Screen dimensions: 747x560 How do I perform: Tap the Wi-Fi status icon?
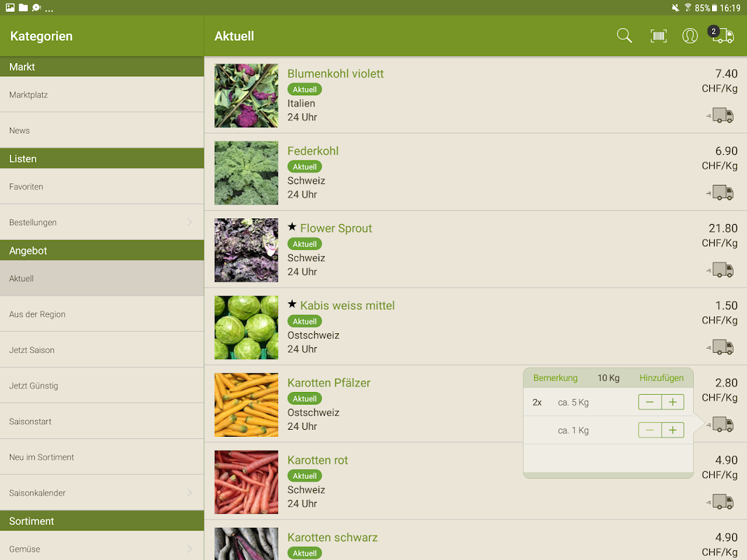point(687,8)
